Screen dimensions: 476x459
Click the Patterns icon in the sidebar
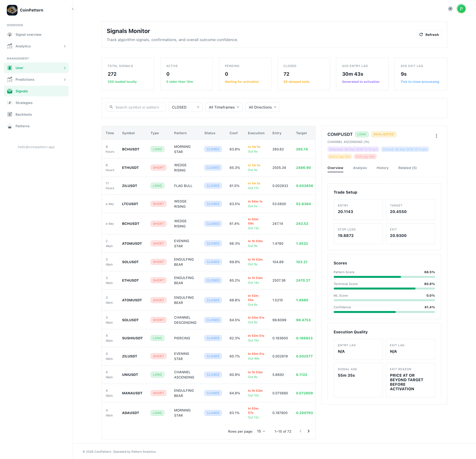click(10, 126)
